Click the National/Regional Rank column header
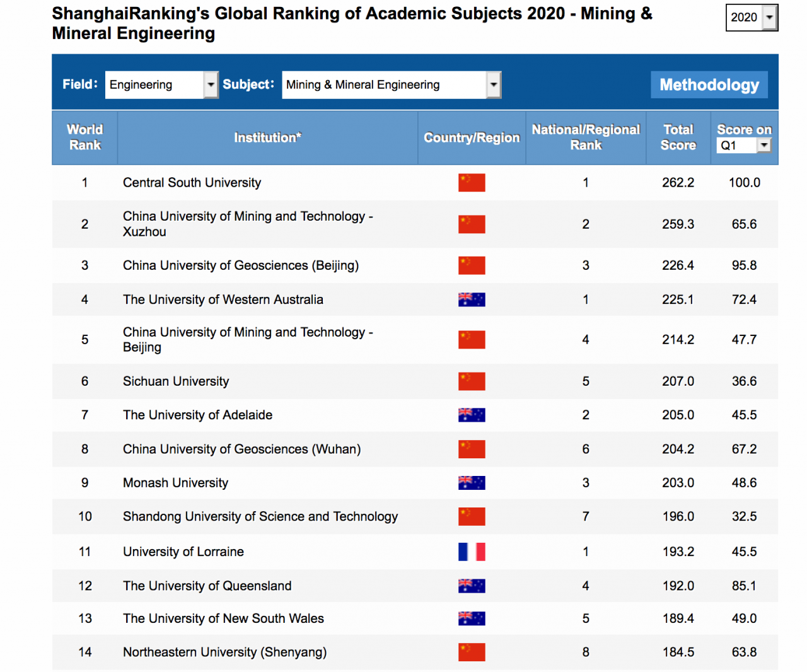Viewport: 807px width, 672px height. click(586, 137)
